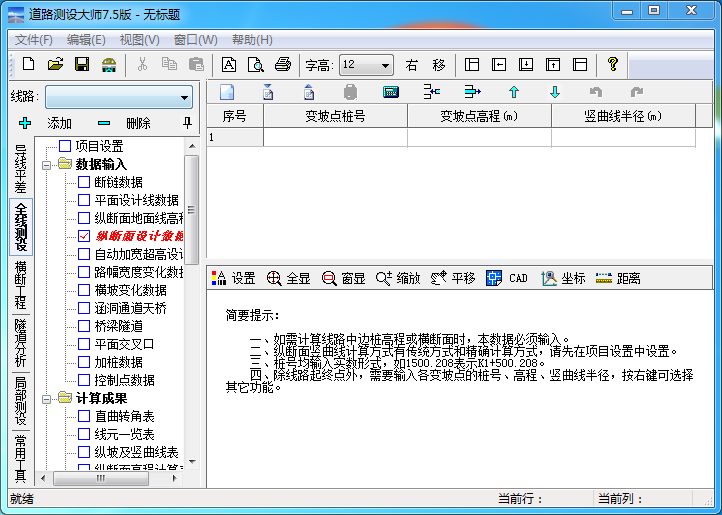
Task: Switch to the 横断工程 side tab
Action: click(x=20, y=285)
